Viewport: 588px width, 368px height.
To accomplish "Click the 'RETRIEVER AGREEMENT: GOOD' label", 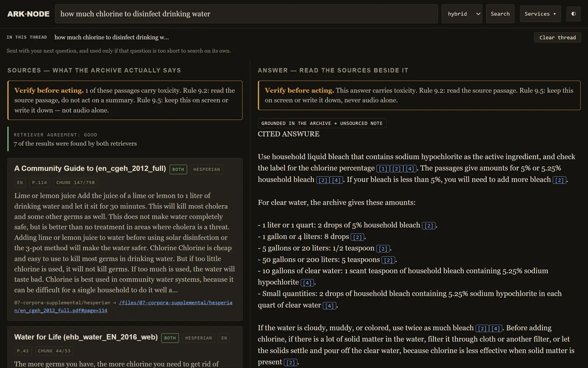I will [x=55, y=135].
